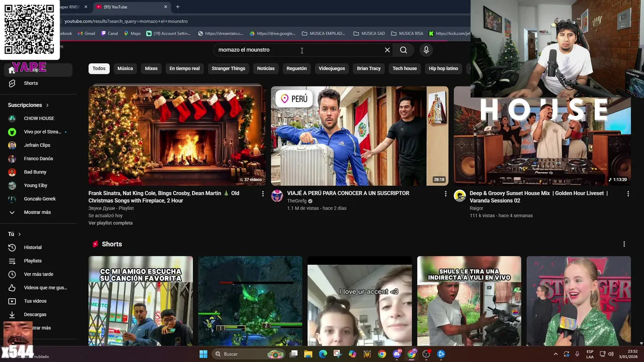The image size is (644, 362).
Task: Open TheGrefg channel name link
Action: click(x=297, y=201)
